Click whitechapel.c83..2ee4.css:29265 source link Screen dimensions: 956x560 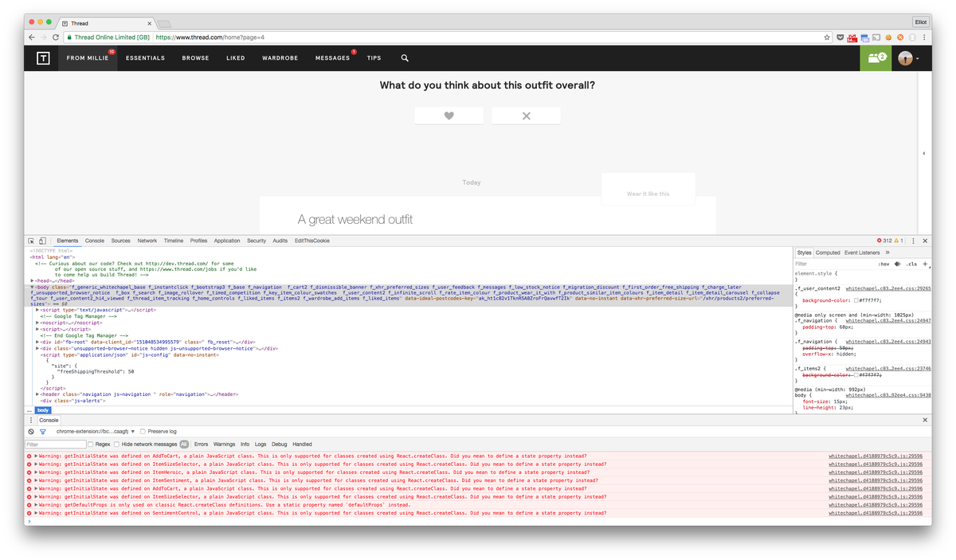[887, 288]
